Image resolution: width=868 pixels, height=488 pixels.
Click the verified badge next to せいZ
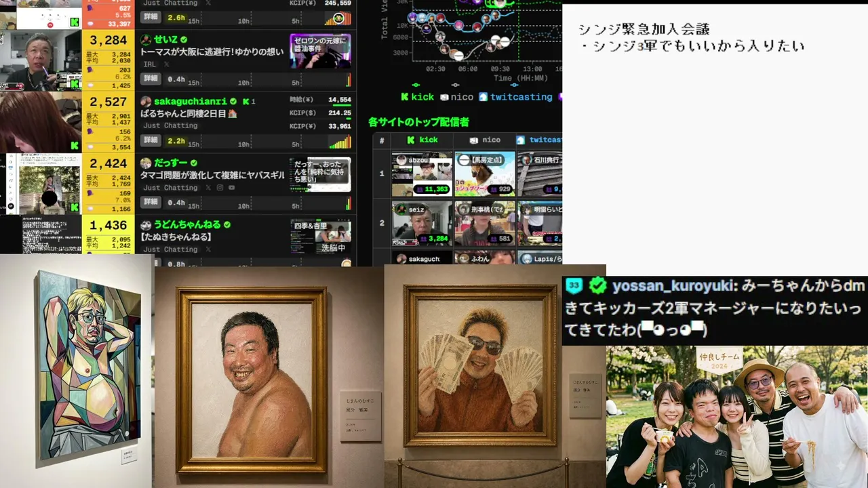[184, 40]
